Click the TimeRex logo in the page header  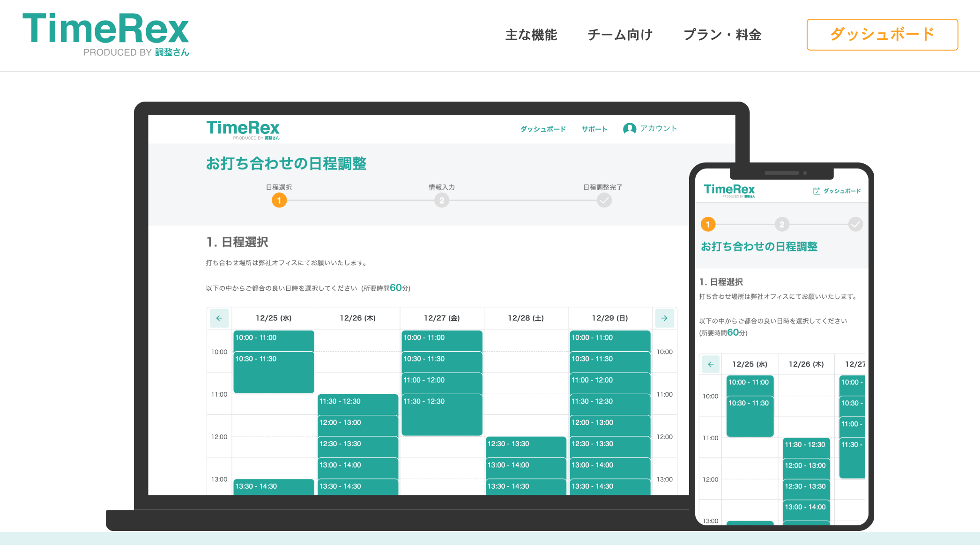point(106,35)
